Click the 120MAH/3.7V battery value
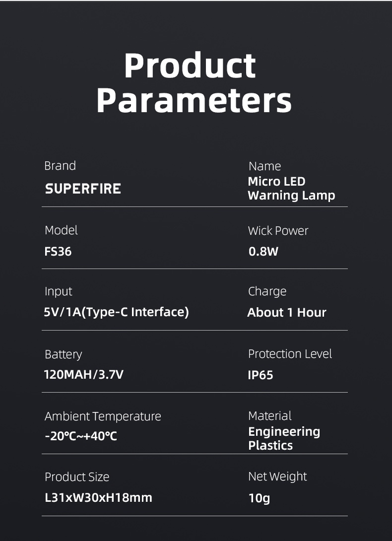The image size is (392, 541). coord(84,375)
